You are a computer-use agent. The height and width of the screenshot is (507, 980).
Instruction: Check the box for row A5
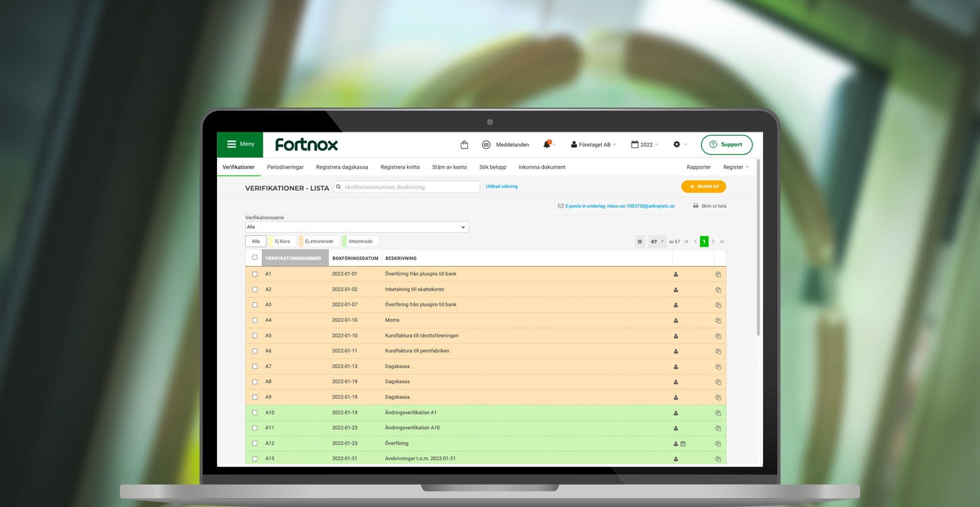point(255,336)
